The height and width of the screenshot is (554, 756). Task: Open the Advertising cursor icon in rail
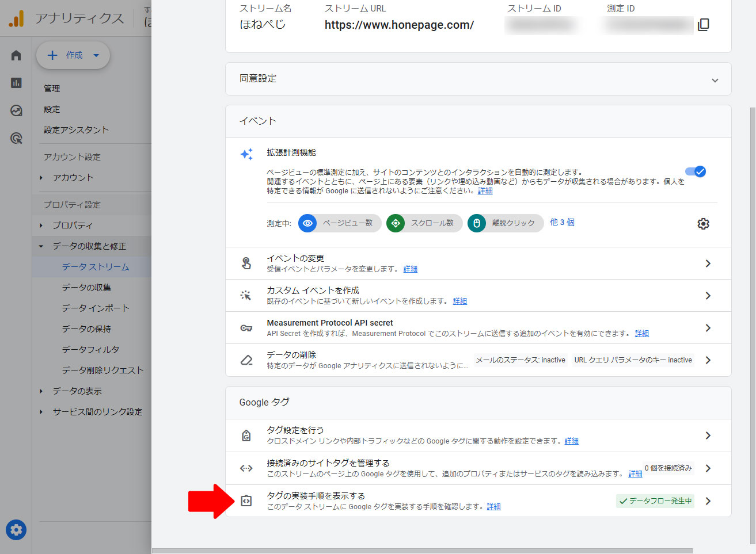[16, 138]
